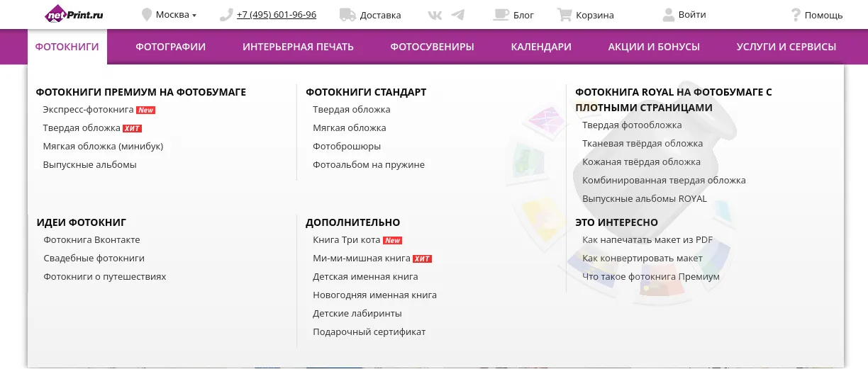Open the Фотографии menu
868x369 pixels.
(x=171, y=47)
